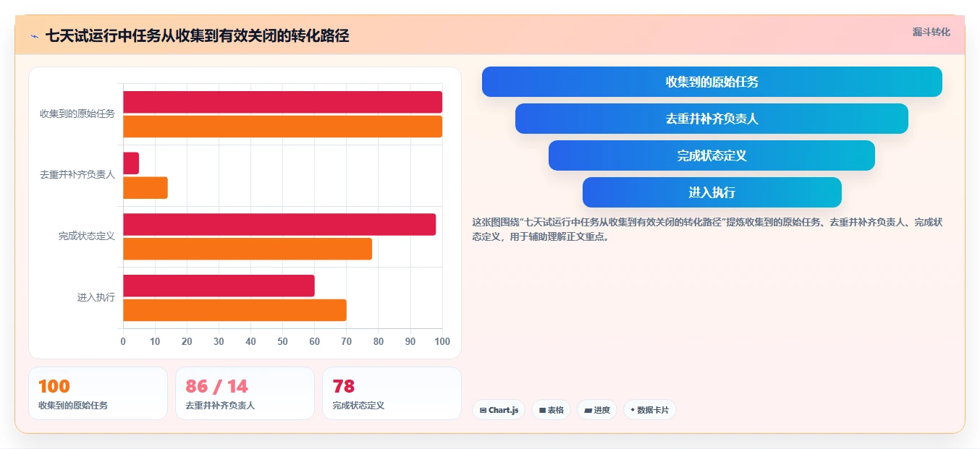Select the 去重并补齐负责人 funnel stage
This screenshot has height=449, width=980.
point(712,119)
